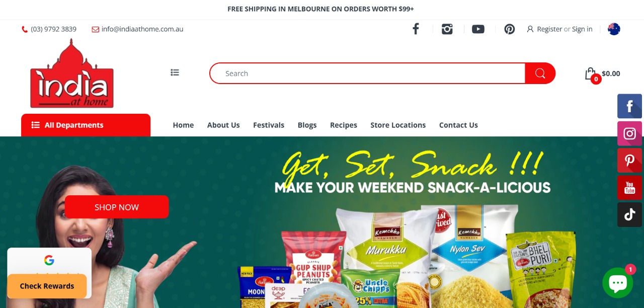Follow the Register link

coord(549,29)
